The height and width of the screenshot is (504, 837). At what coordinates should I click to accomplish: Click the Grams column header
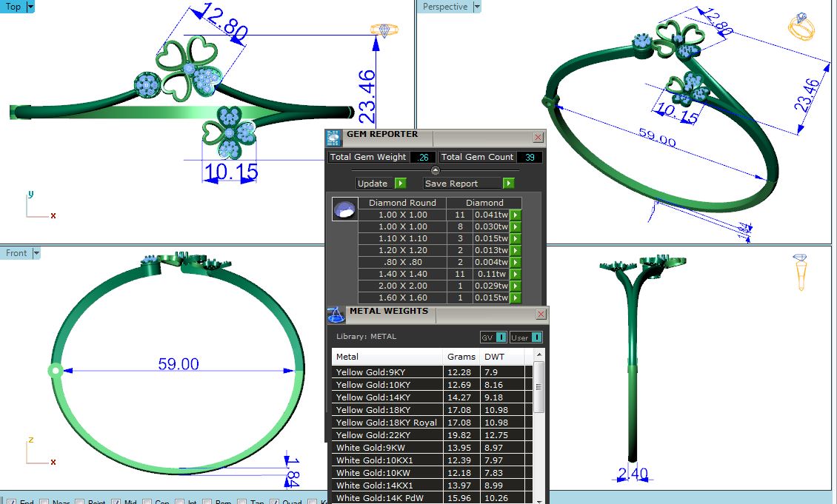461,357
